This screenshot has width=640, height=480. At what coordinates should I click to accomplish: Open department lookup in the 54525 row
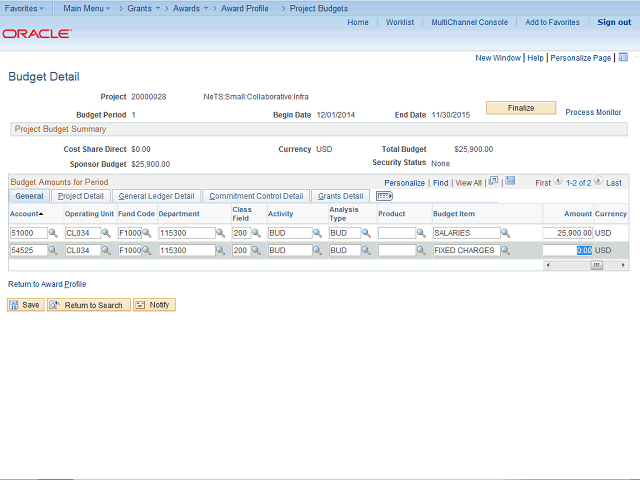222,251
